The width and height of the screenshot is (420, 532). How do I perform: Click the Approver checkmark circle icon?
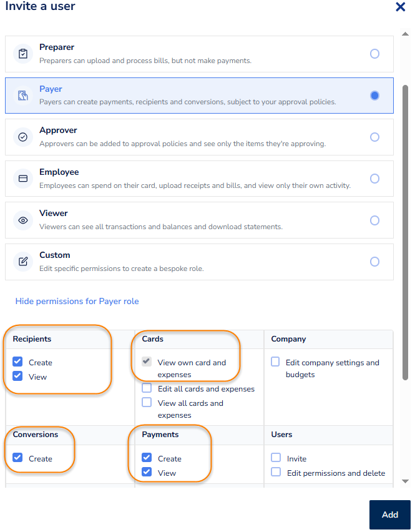23,137
